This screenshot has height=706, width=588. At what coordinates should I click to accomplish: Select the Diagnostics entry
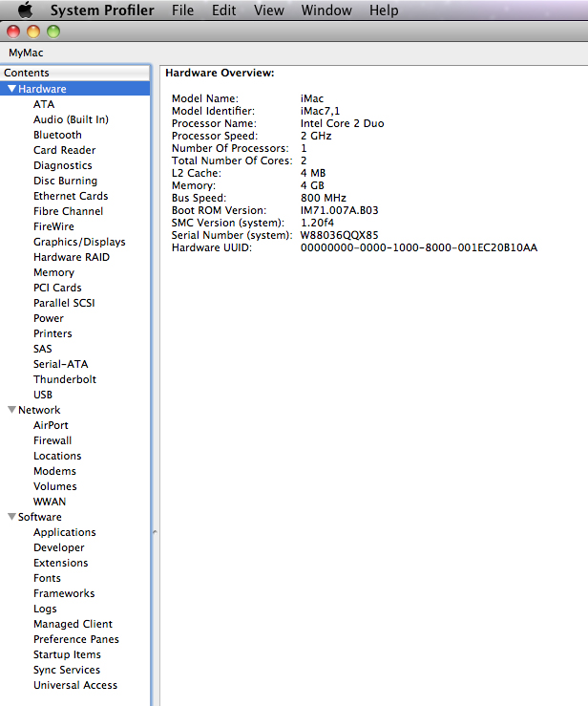(63, 165)
